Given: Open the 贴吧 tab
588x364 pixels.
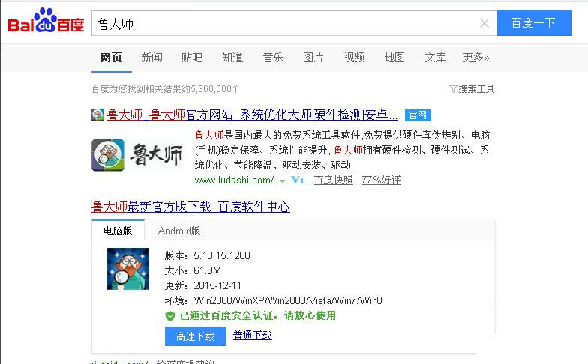Looking at the screenshot, I should (192, 58).
